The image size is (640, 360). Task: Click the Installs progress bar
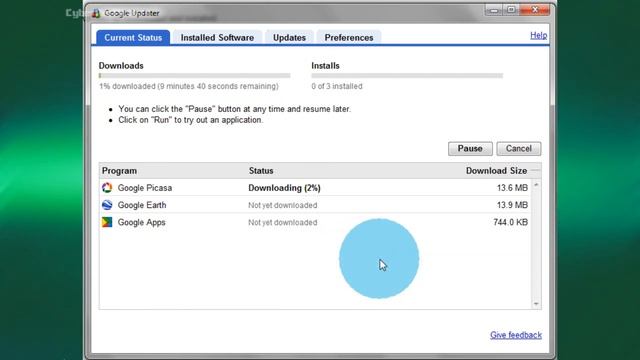(x=407, y=76)
